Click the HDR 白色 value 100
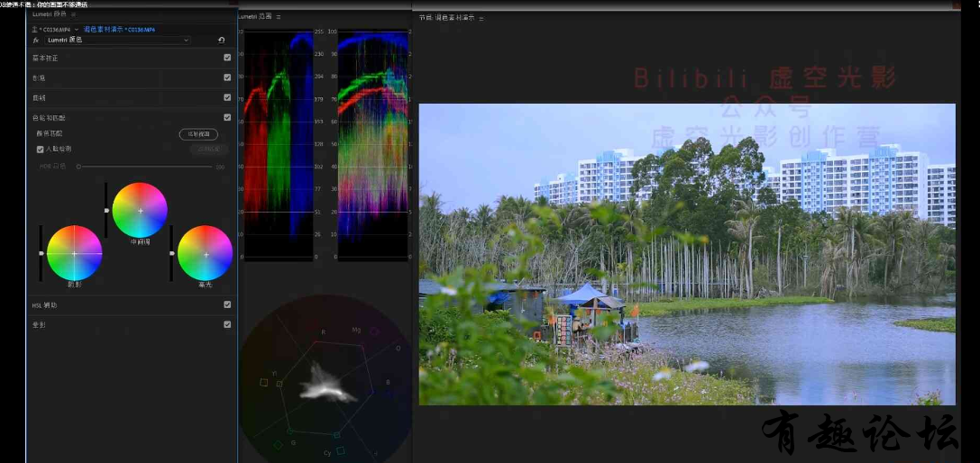 pos(220,167)
